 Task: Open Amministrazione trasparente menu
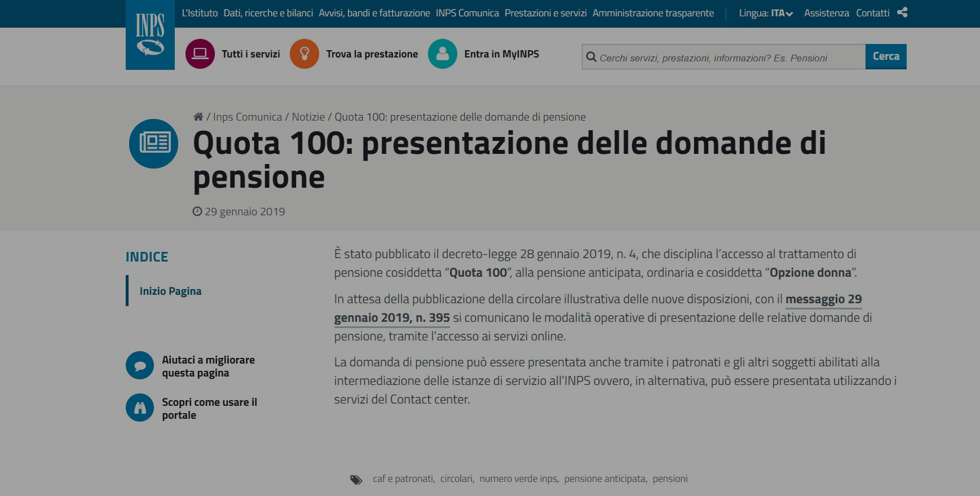pyautogui.click(x=653, y=13)
